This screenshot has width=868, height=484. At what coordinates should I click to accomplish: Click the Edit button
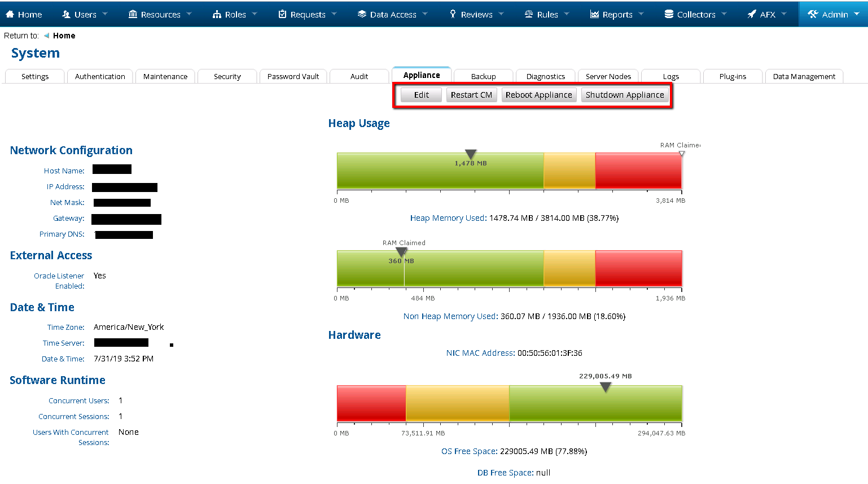coord(421,95)
